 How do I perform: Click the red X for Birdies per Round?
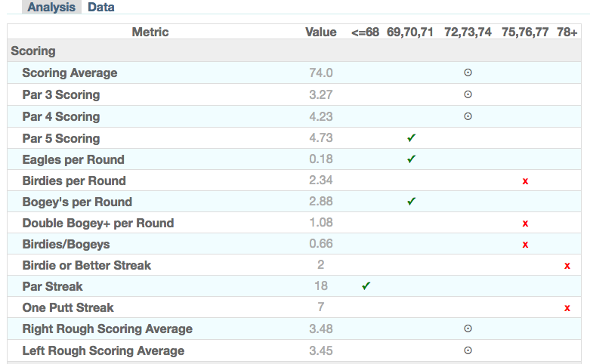(525, 181)
